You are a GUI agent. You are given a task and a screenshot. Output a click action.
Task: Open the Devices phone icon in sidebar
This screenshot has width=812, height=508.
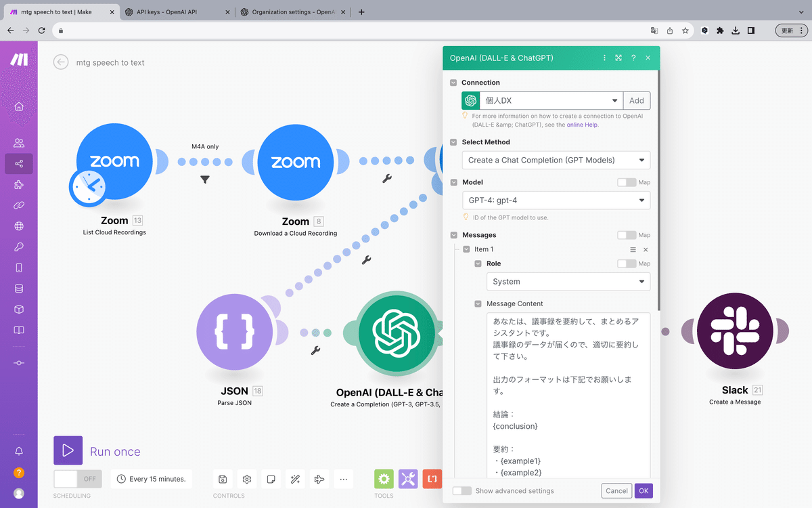18,268
